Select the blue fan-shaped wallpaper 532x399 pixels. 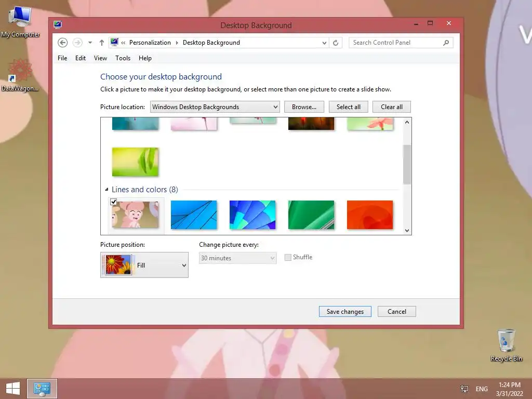click(252, 215)
